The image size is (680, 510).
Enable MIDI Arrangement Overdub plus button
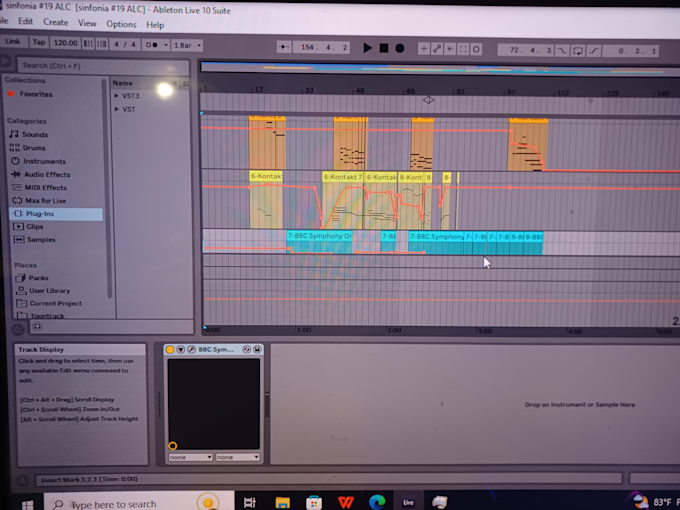click(x=424, y=49)
